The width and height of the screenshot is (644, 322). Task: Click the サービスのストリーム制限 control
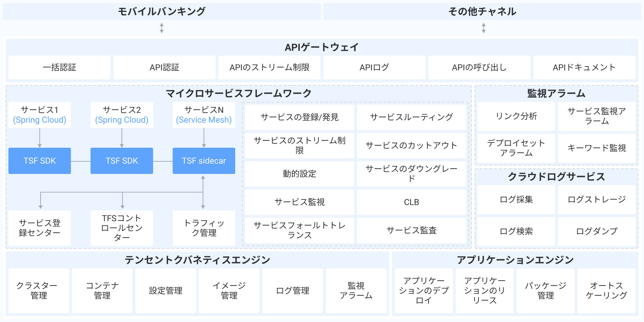[x=299, y=146]
